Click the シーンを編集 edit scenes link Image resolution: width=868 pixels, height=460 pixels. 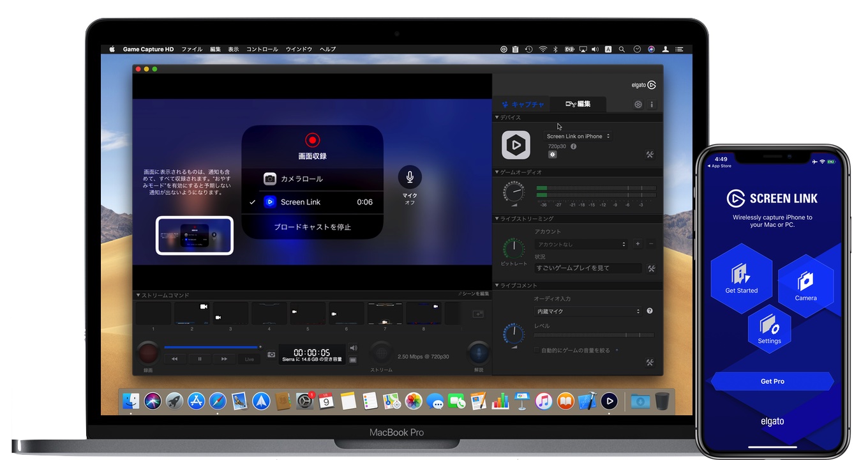[474, 294]
